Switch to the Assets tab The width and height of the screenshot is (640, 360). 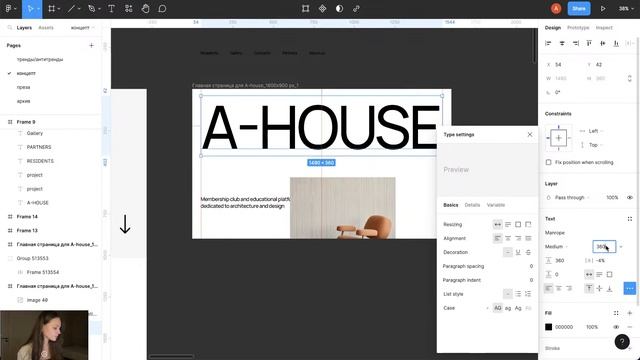tap(46, 28)
